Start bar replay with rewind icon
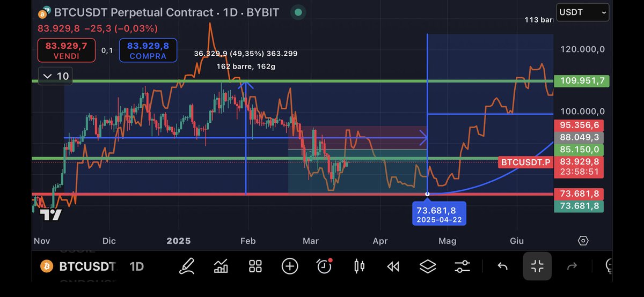Viewport: 644px width, 297px height. pyautogui.click(x=393, y=266)
